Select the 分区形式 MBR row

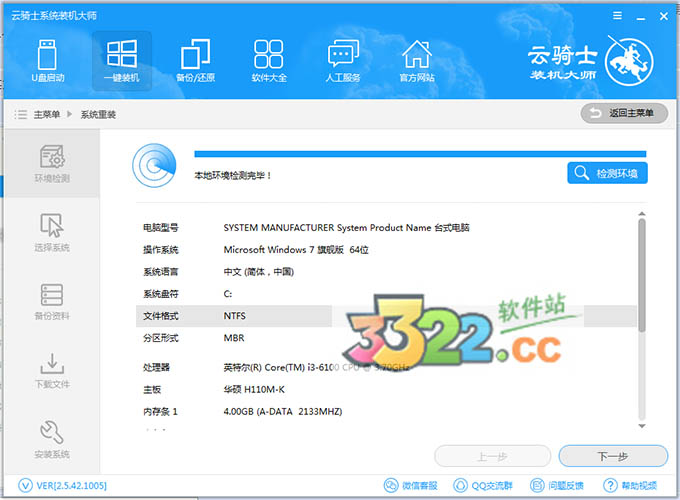[x=386, y=338]
